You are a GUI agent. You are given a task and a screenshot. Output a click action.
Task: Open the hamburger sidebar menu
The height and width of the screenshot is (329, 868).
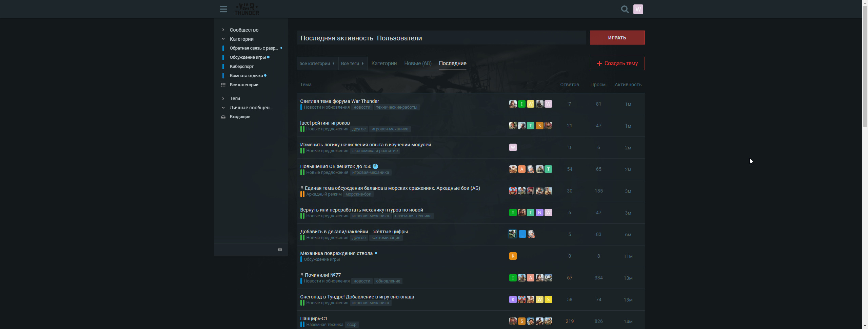click(x=223, y=9)
